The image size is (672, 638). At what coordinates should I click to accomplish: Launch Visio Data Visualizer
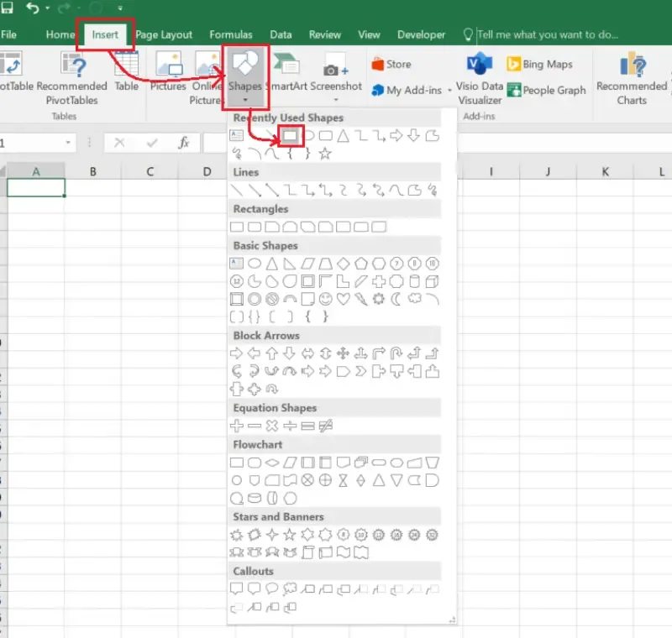coord(480,78)
